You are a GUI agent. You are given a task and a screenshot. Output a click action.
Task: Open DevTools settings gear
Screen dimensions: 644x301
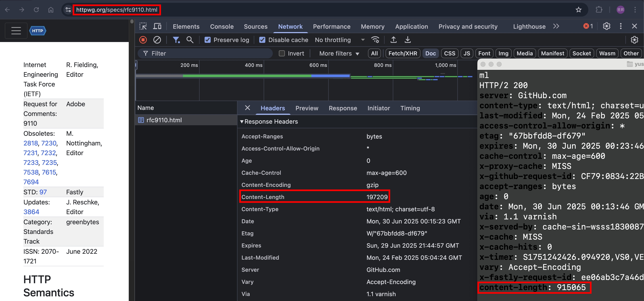click(x=606, y=26)
